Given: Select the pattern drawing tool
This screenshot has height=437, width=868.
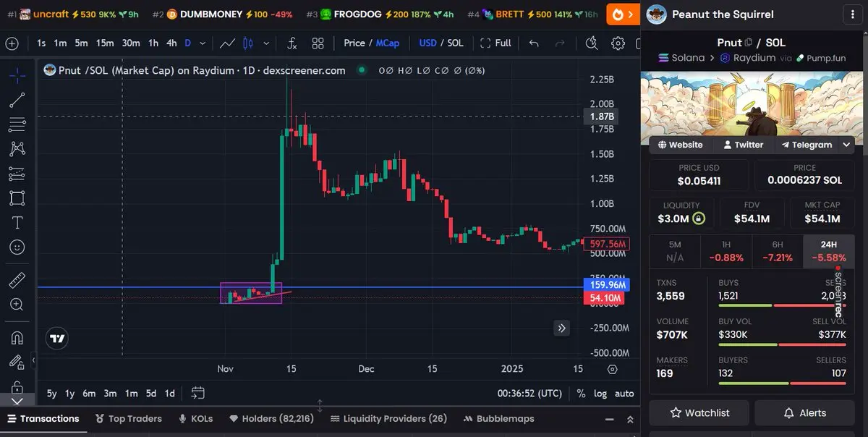Looking at the screenshot, I should 17,149.
